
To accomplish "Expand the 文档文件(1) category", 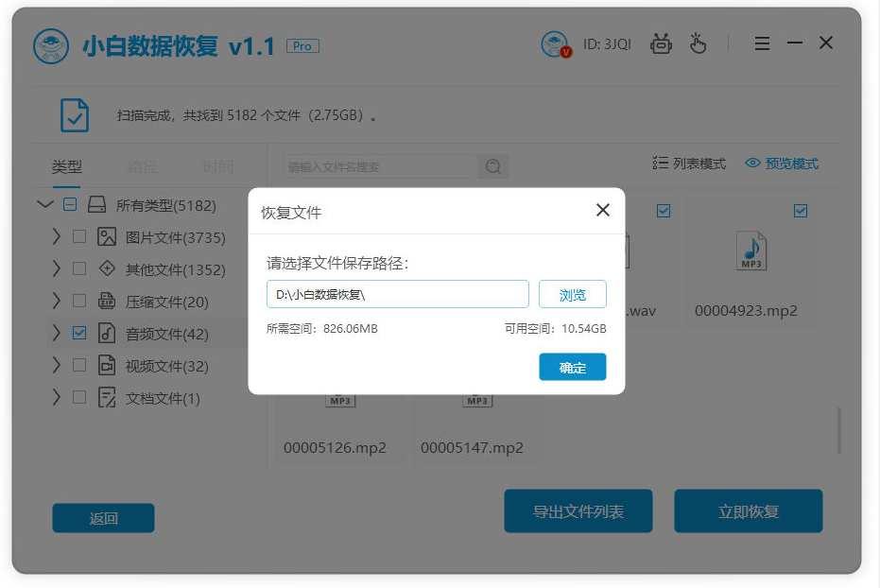I will [x=56, y=397].
